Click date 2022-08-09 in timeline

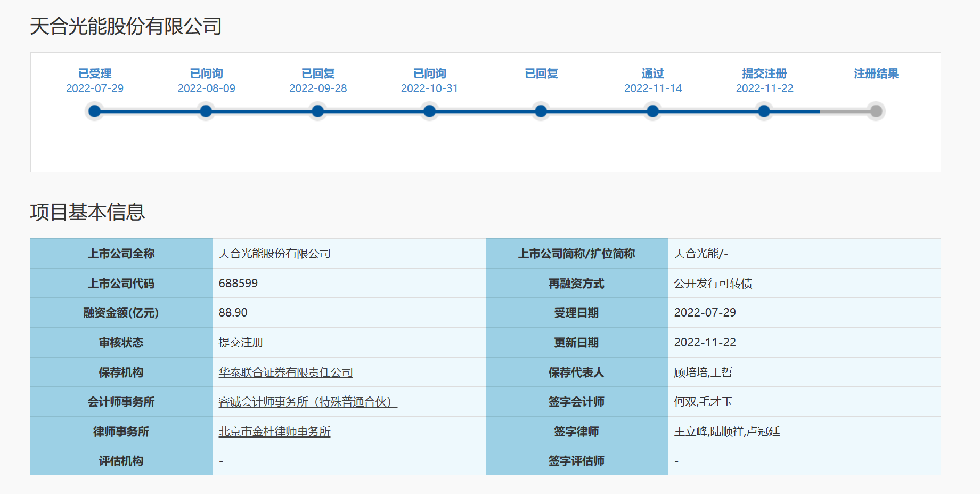tap(206, 88)
